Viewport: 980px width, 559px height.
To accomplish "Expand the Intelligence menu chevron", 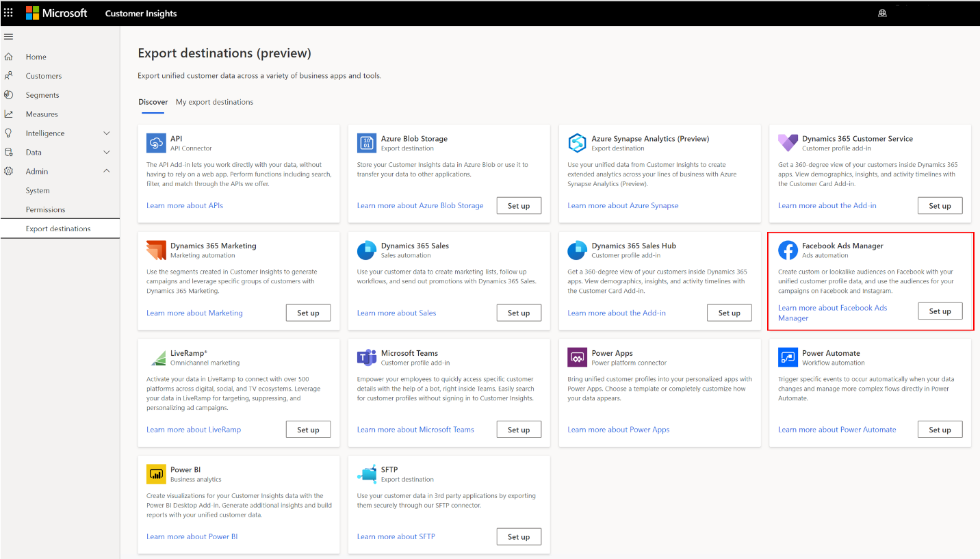I will pos(107,133).
